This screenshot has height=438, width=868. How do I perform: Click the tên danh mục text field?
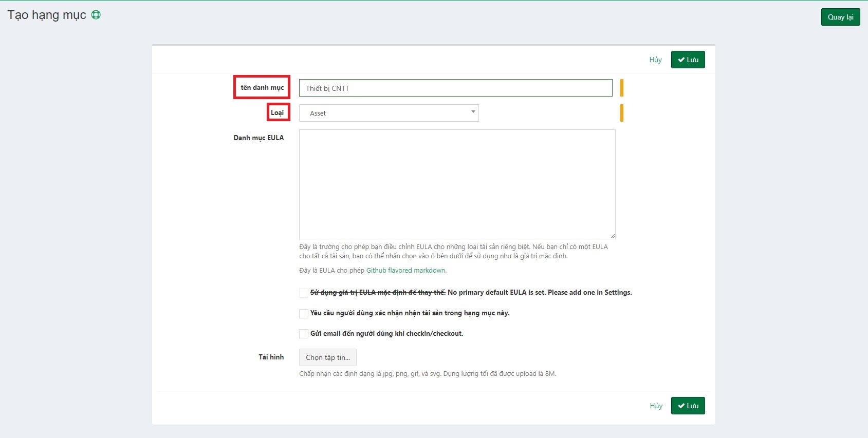tap(455, 88)
